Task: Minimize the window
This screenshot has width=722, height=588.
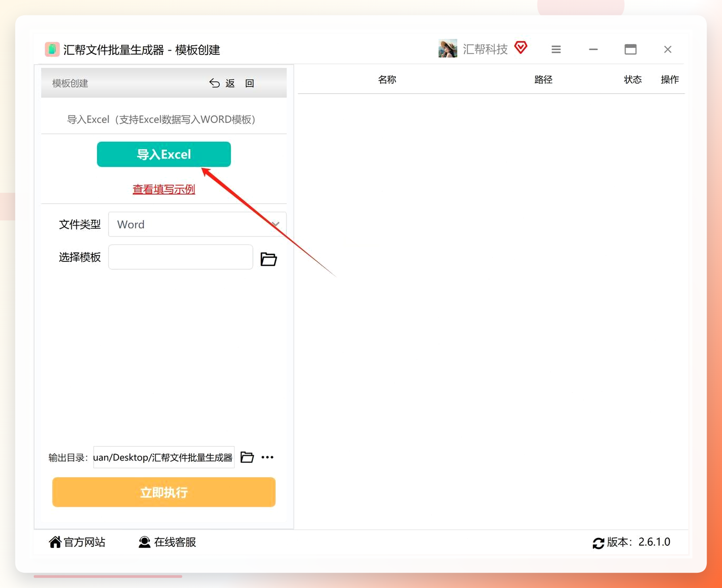Action: pyautogui.click(x=593, y=50)
